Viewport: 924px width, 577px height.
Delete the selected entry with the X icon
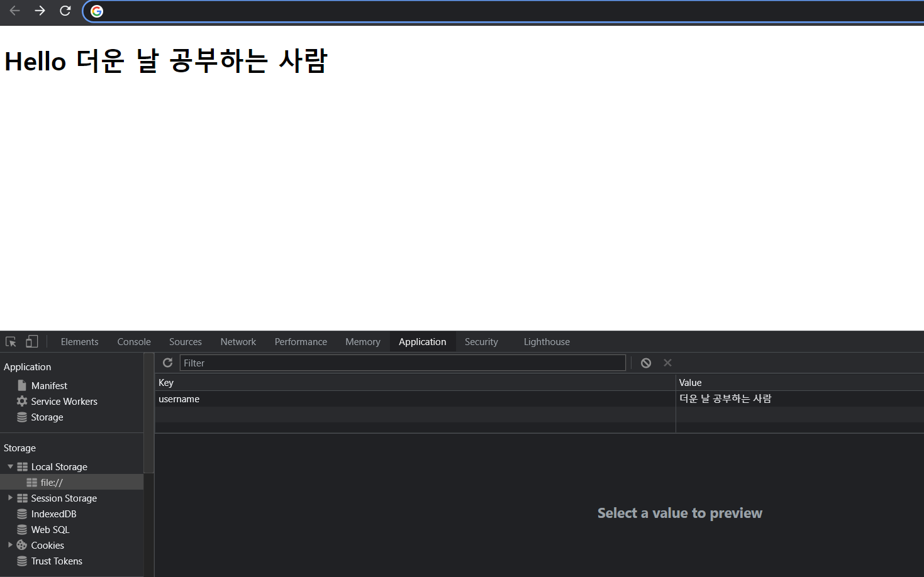(668, 363)
